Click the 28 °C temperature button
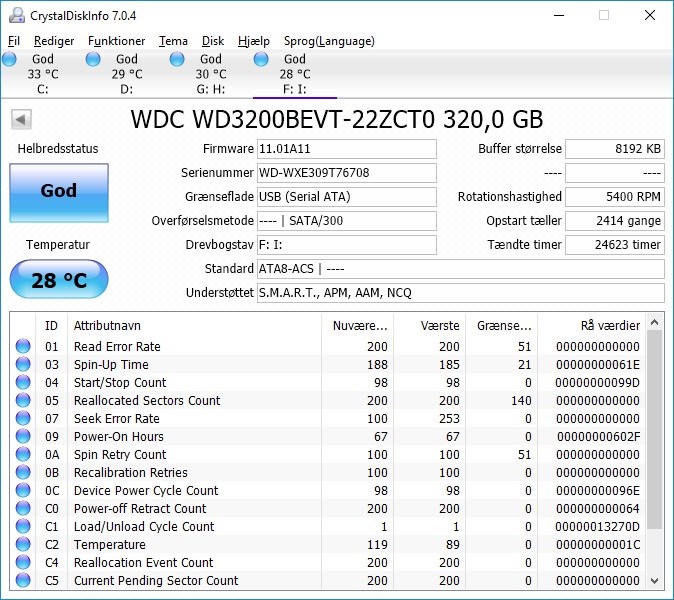 [59, 279]
